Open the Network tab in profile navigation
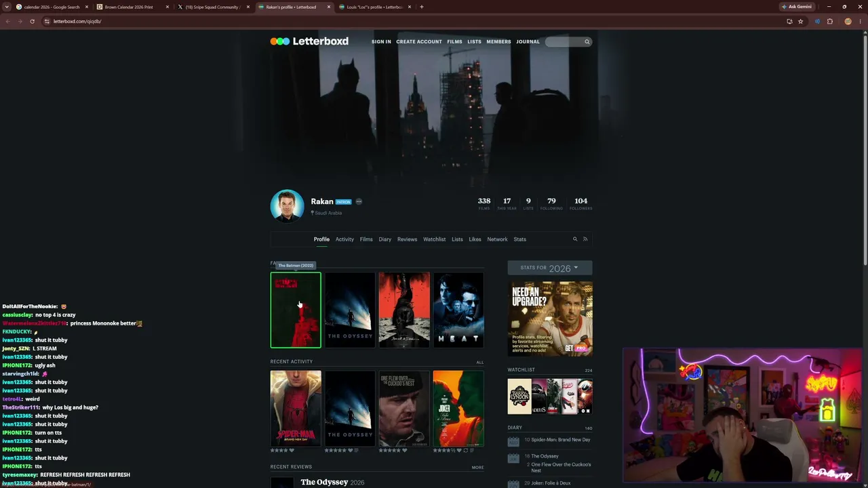Viewport: 868px width, 488px height. [497, 239]
